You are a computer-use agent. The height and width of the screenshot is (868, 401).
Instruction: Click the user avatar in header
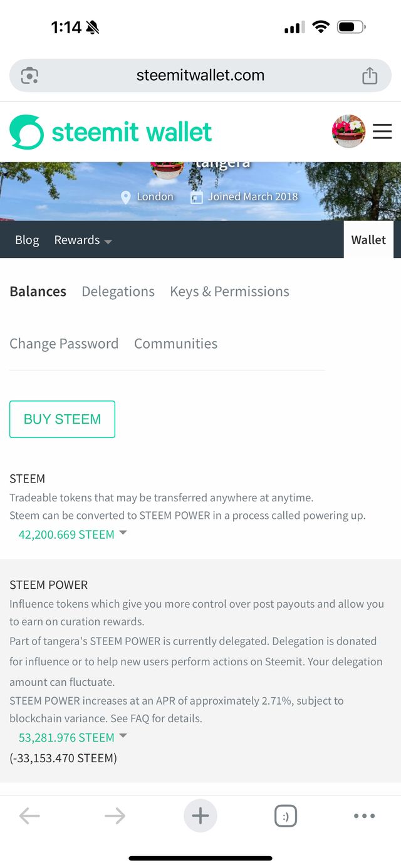coord(348,131)
